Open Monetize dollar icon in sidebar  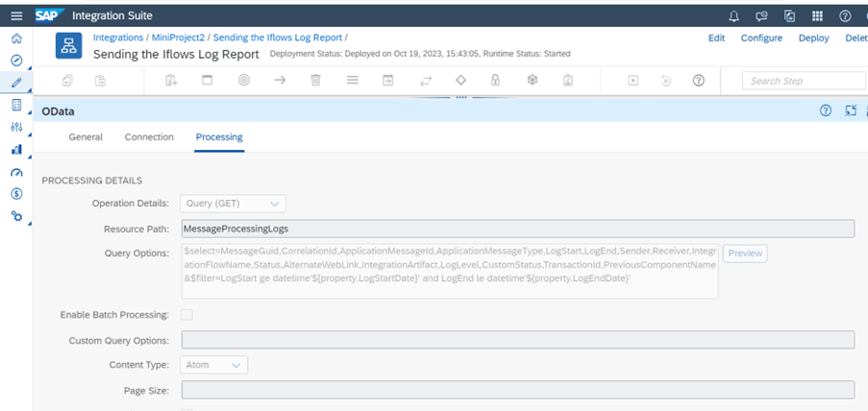16,194
